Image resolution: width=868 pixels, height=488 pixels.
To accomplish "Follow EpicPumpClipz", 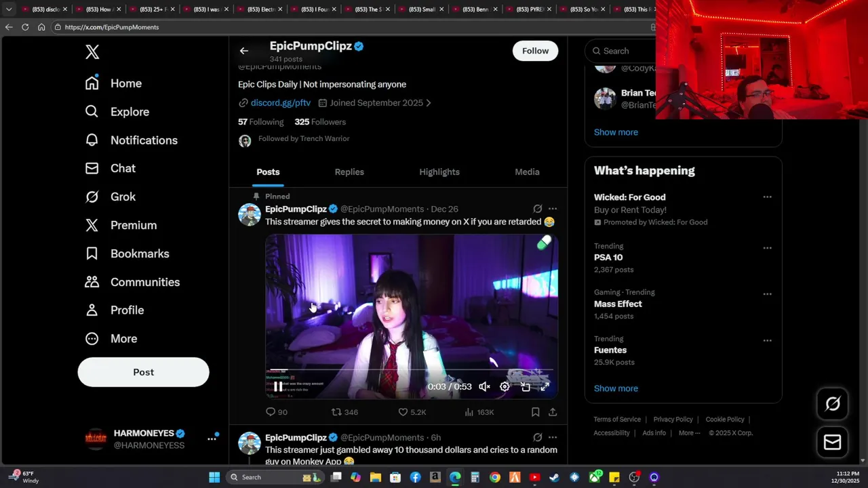I will pyautogui.click(x=535, y=51).
